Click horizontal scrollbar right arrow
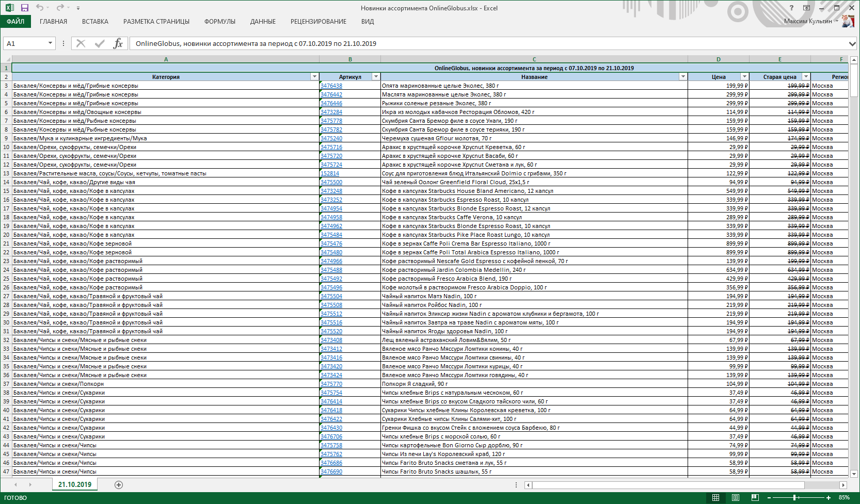Viewport: 860px width, 504px height. pos(843,485)
